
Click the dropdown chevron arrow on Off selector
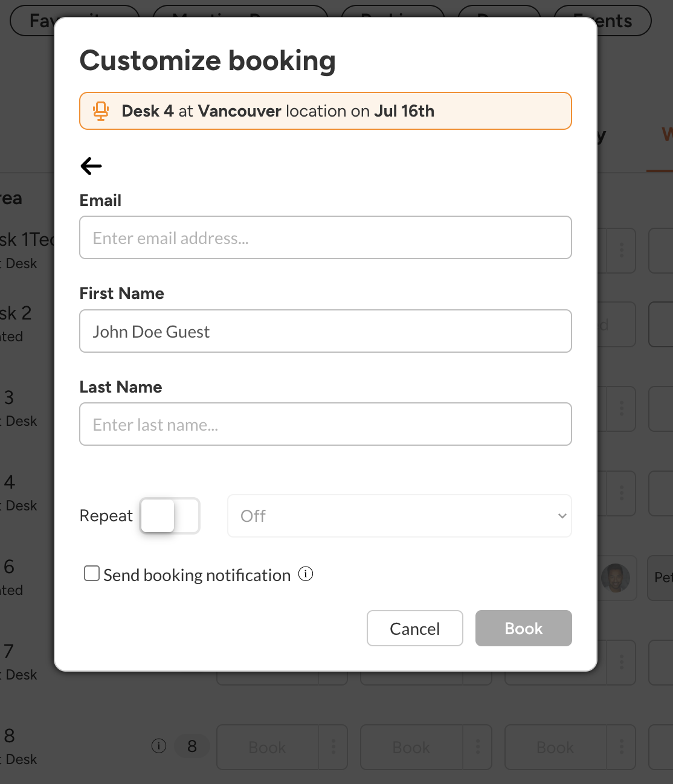(562, 516)
